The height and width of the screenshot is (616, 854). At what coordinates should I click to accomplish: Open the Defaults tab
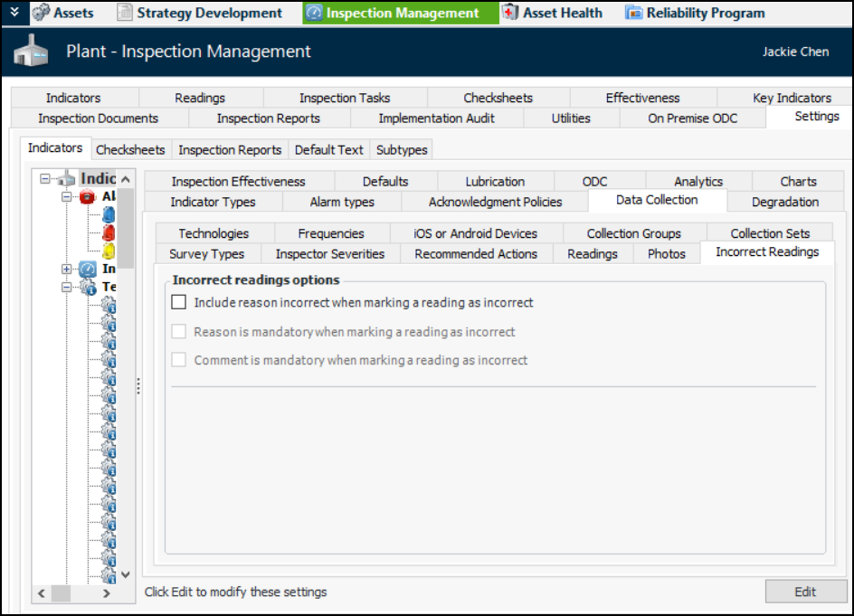tap(385, 182)
